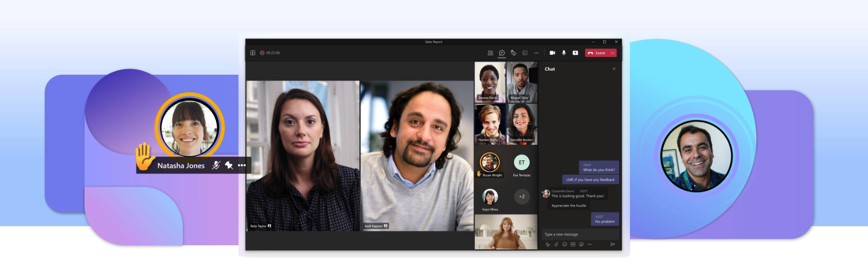
Task: Select Serena Davis's video thumbnail
Action: tap(489, 82)
